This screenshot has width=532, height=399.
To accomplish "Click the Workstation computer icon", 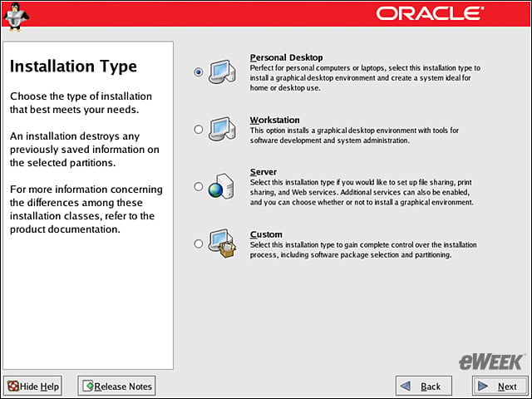I will (222, 129).
